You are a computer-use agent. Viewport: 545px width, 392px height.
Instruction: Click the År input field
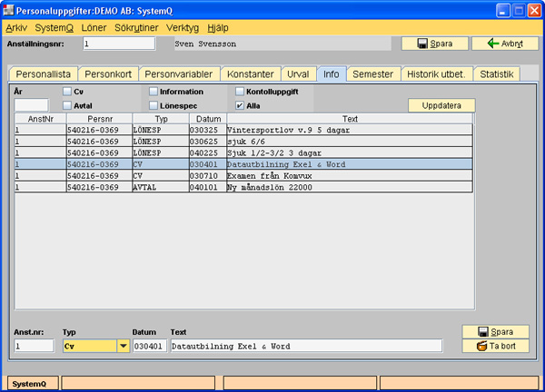[x=31, y=105]
